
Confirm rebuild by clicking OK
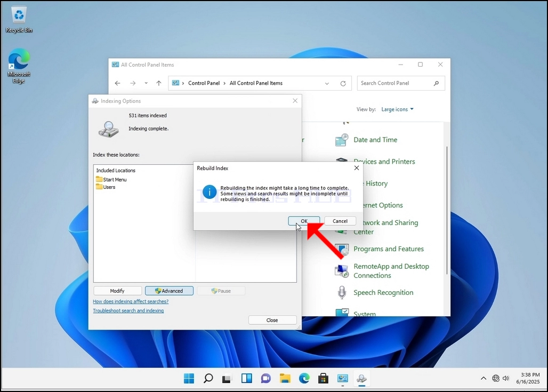pyautogui.click(x=304, y=221)
